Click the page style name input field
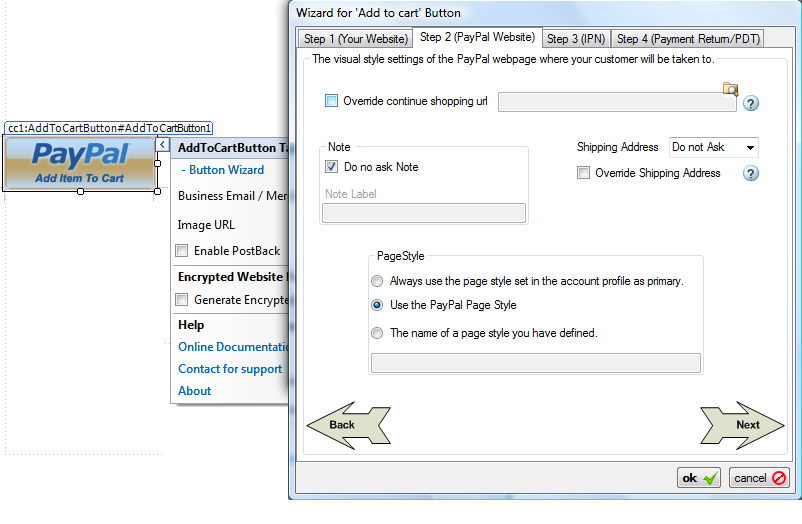 (x=536, y=363)
